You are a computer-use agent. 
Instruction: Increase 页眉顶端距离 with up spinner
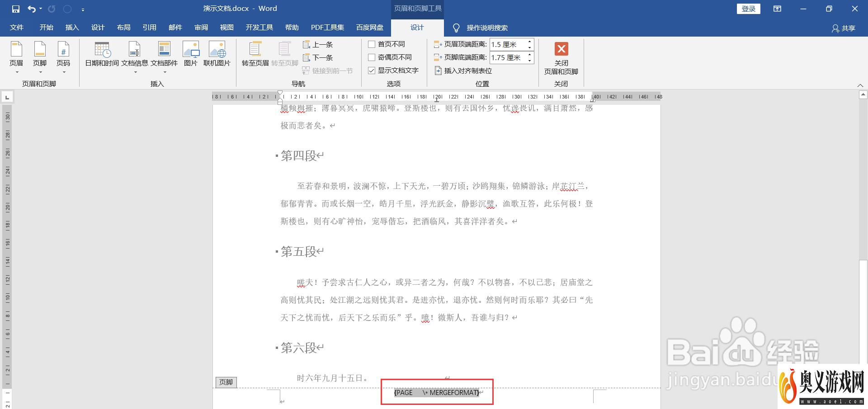pos(530,42)
